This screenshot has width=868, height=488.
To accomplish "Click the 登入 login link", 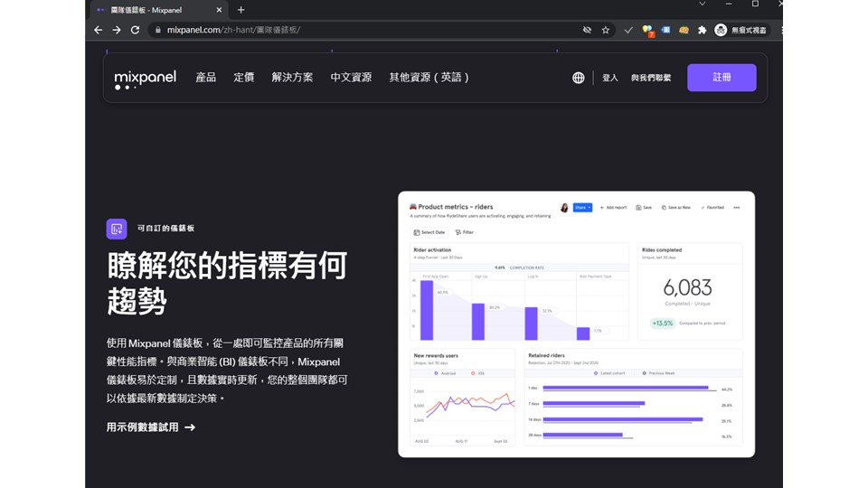I will (610, 78).
